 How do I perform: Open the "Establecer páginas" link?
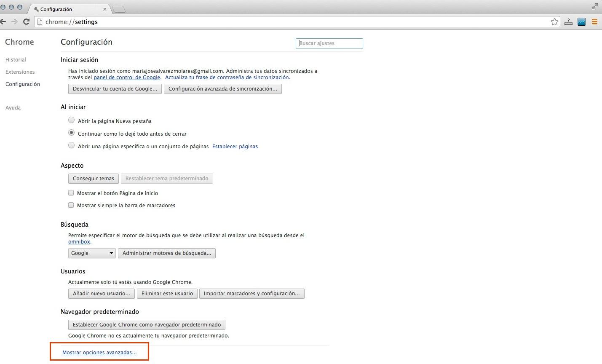(235, 147)
